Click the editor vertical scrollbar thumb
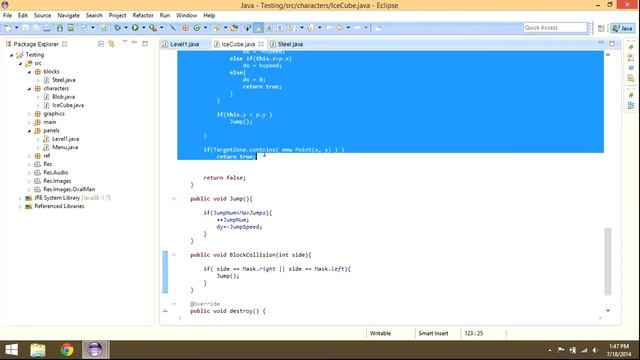Image resolution: width=640 pixels, height=360 pixels. (608, 261)
